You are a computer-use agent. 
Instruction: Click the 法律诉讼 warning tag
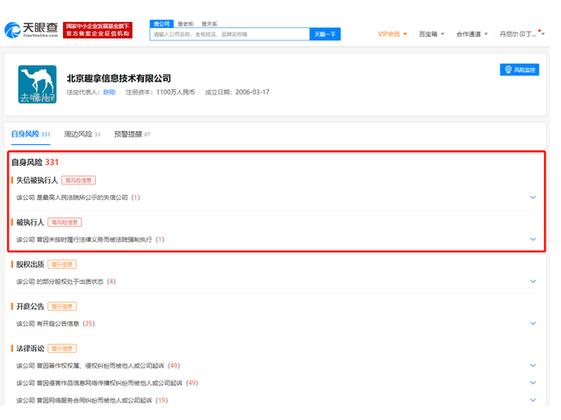[x=62, y=348]
